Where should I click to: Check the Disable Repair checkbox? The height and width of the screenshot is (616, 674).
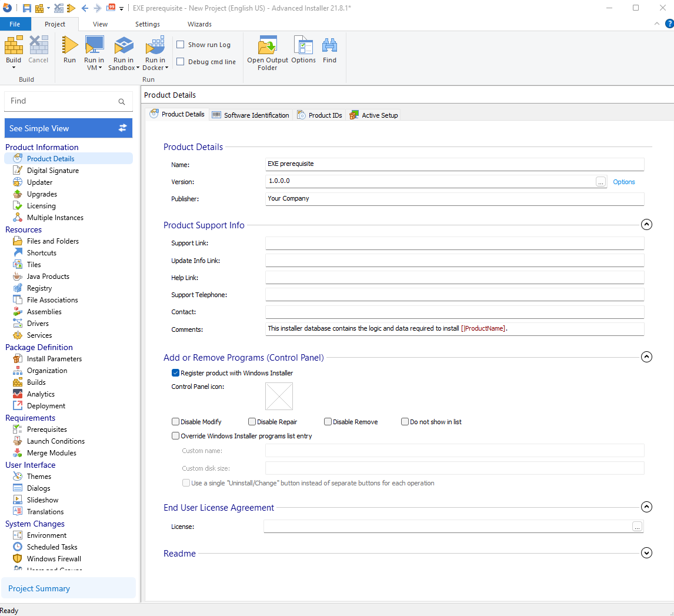252,422
